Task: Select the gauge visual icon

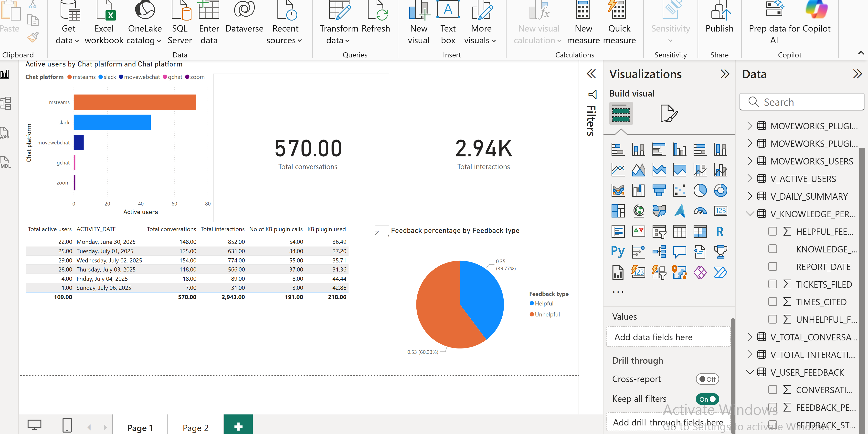Action: (700, 211)
